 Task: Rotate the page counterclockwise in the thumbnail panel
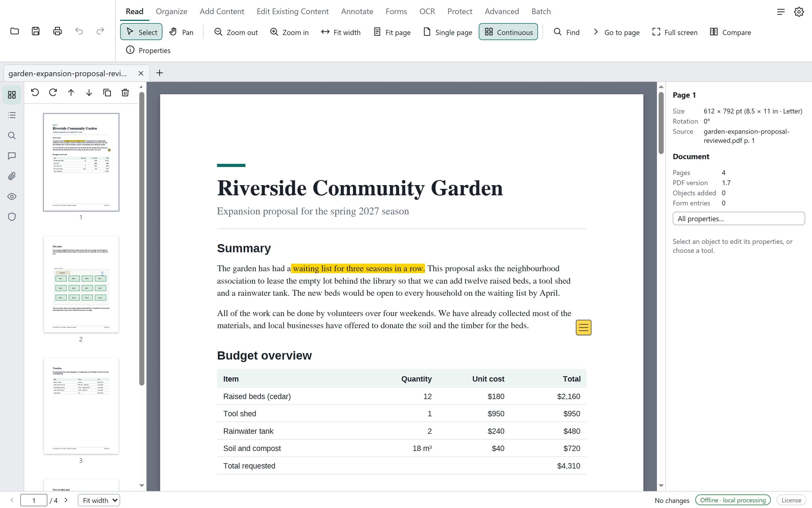35,92
